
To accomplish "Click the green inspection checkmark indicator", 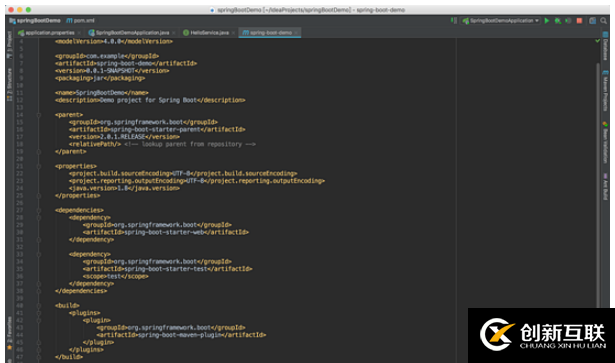I will coord(598,41).
